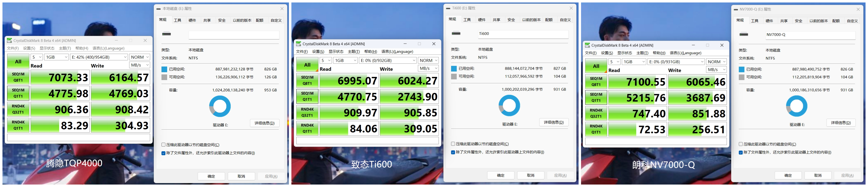Run RND4K Q32T1 test in 931GiB window
Screen dimensions: 868x187
[596, 114]
